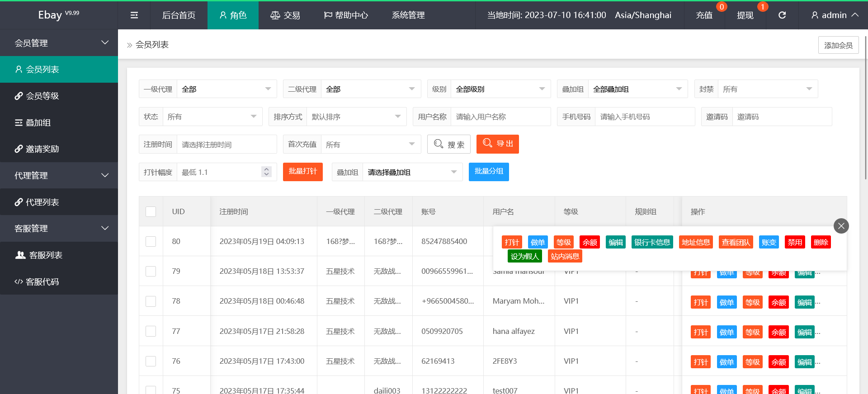Open the System Management top menu
The height and width of the screenshot is (394, 868).
click(x=408, y=15)
